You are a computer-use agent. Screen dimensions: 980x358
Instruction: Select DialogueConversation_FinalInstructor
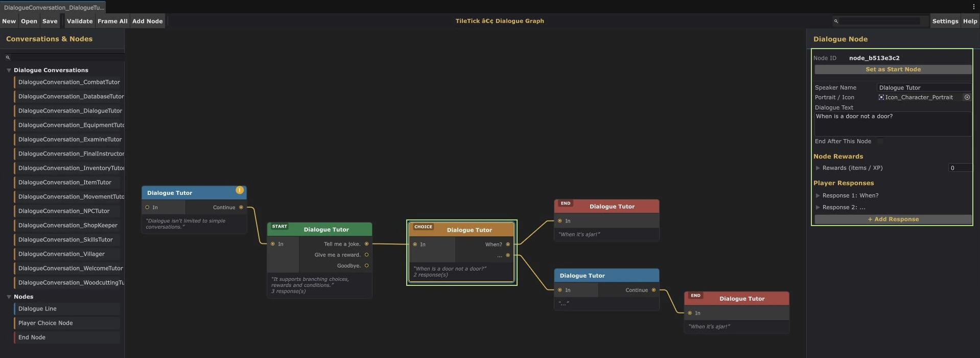click(x=69, y=153)
